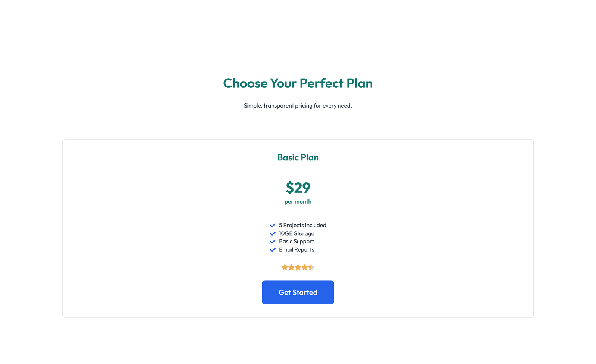Select the first star in the rating
The width and height of the screenshot is (596, 364).
285,267
